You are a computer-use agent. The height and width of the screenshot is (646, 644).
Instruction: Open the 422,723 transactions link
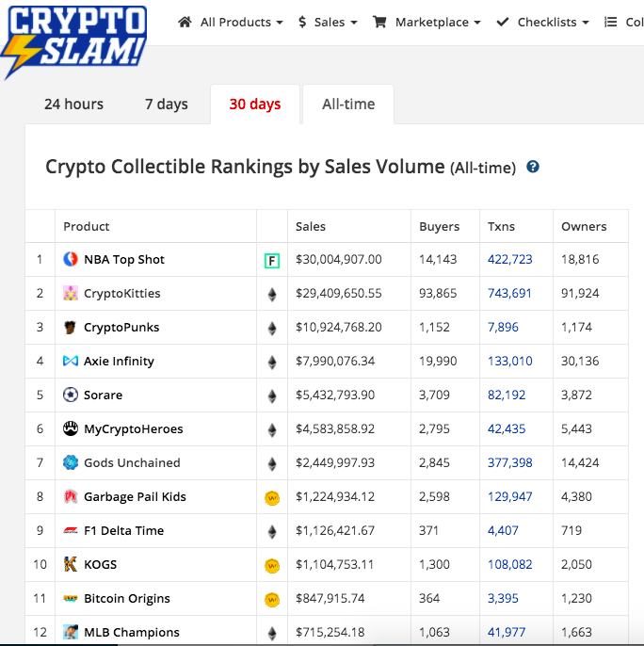(x=509, y=260)
